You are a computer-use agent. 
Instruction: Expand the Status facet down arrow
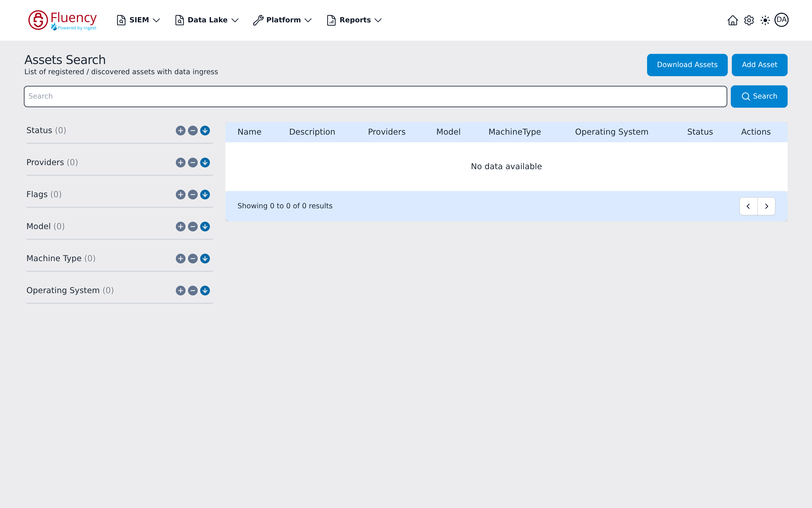pos(205,130)
